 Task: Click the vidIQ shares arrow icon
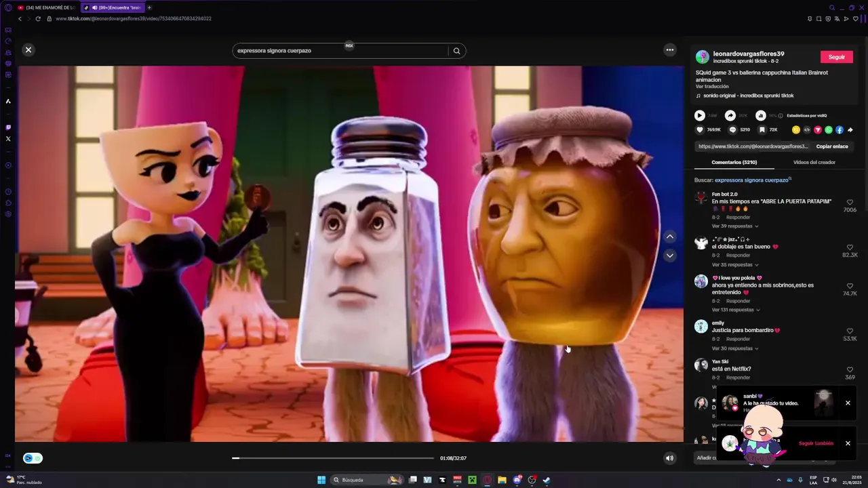click(730, 116)
